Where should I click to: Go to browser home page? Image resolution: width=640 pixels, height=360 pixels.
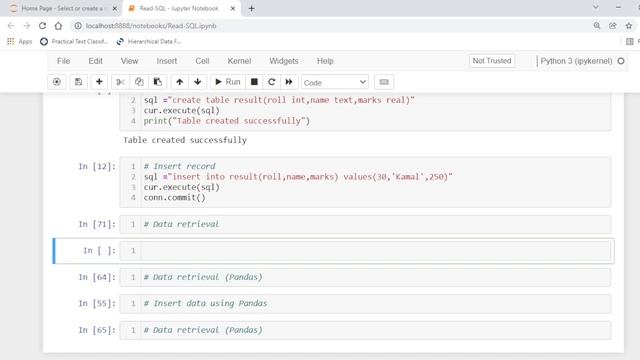tap(58, 26)
